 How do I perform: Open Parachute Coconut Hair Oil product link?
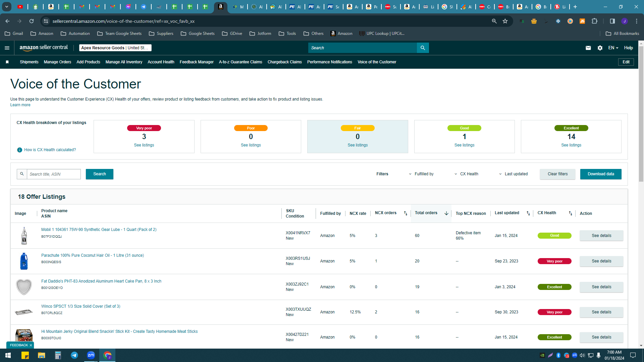[x=93, y=255]
